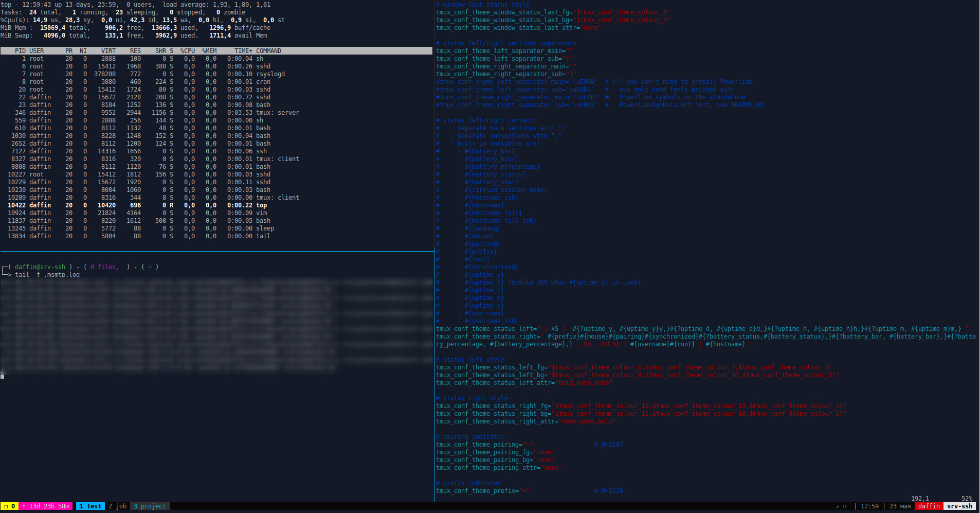Select the highlighted 'top' process row

coord(216,205)
